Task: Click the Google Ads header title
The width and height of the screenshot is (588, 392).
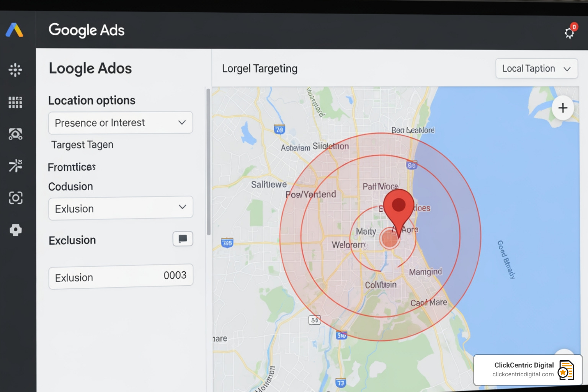Action: coord(87,30)
